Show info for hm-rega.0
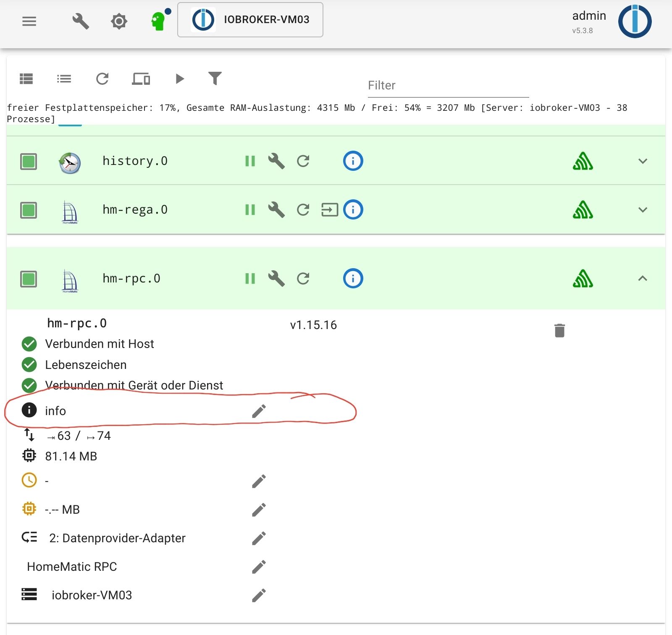 coord(353,209)
